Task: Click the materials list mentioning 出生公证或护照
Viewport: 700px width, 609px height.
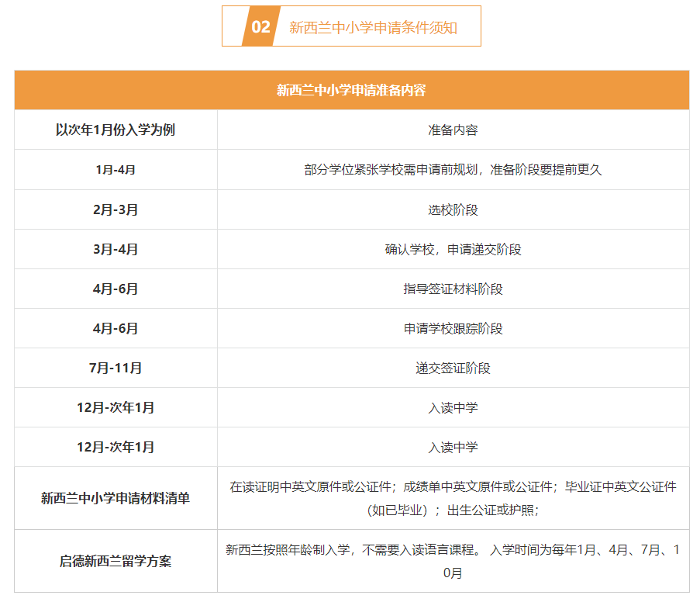Action: point(453,497)
